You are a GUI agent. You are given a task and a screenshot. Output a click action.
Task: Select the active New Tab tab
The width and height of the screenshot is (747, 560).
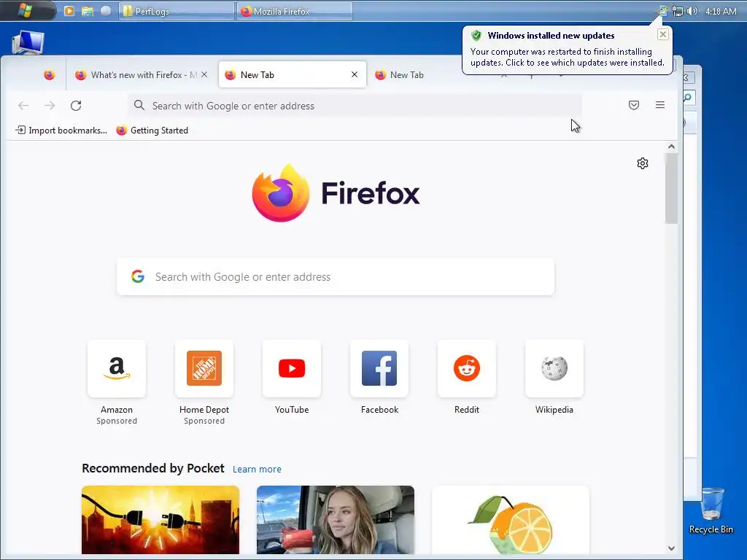tap(292, 75)
